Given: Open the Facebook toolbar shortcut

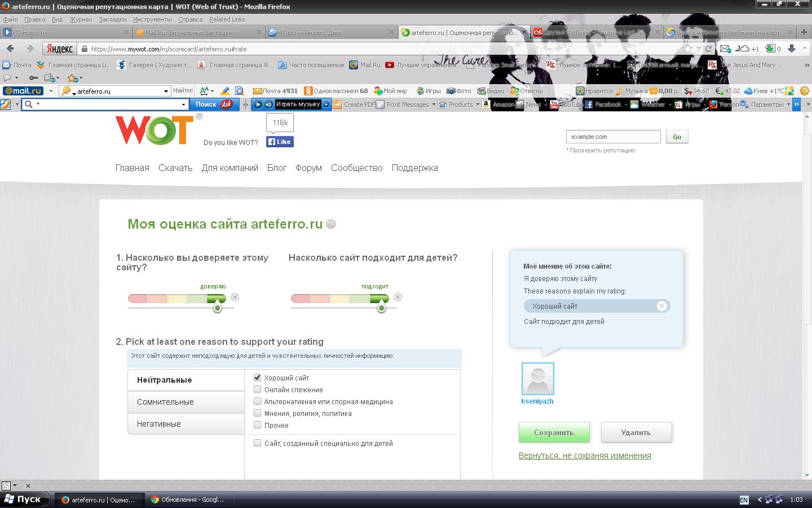Looking at the screenshot, I should [x=603, y=104].
